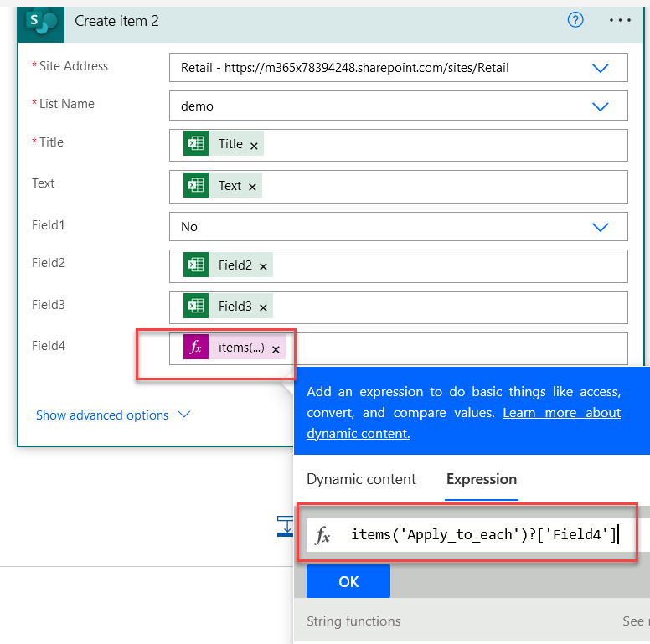Click the demo list name value
Viewport: 650px width, 644px height.
click(197, 106)
